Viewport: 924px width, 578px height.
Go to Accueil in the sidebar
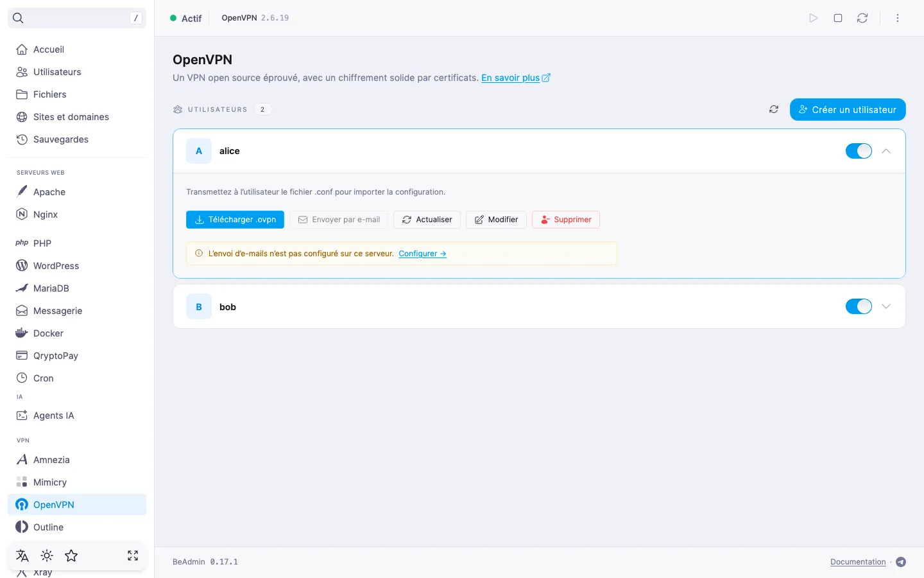77,49
